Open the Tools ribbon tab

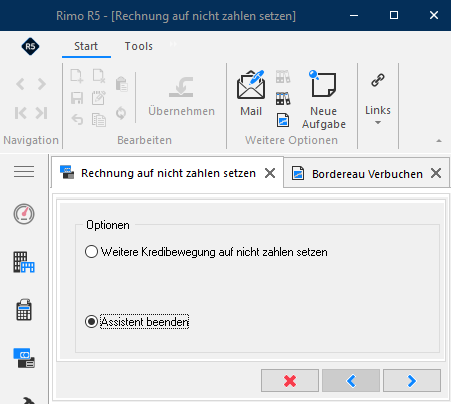[139, 46]
